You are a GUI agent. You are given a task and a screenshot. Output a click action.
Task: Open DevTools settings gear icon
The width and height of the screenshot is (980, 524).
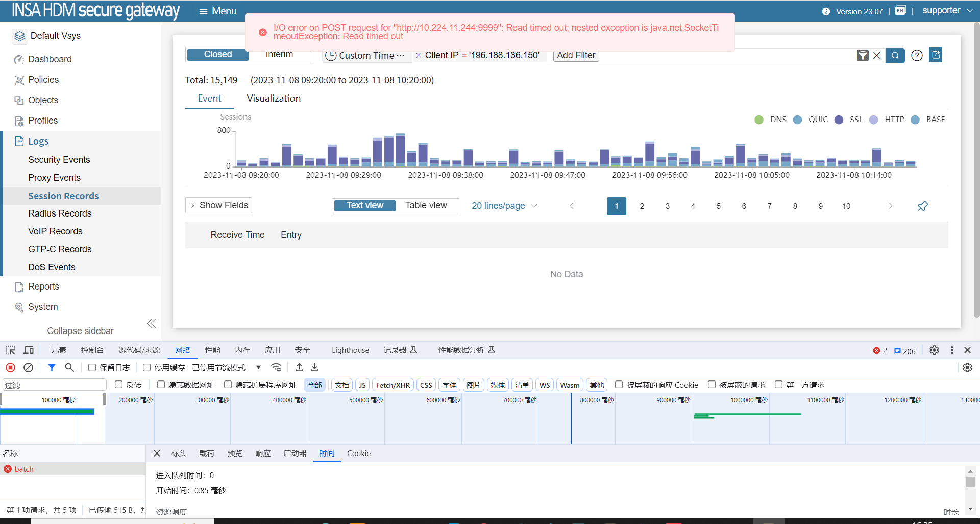934,350
